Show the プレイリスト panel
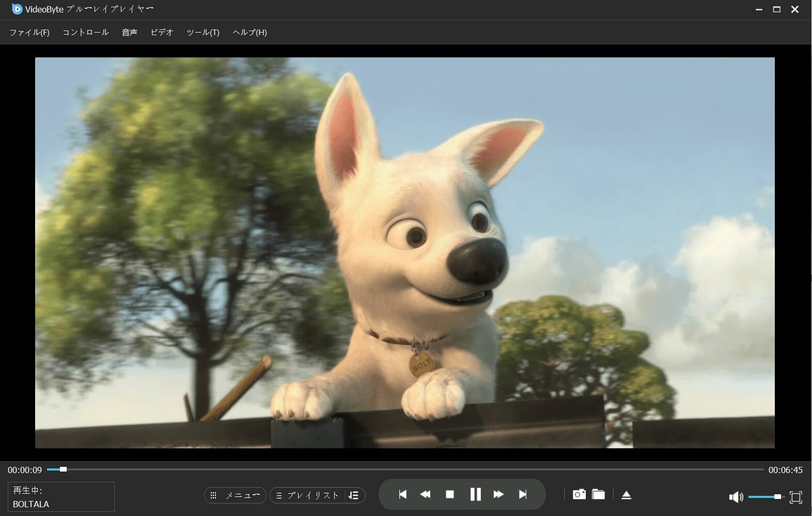The image size is (812, 516). [x=308, y=495]
